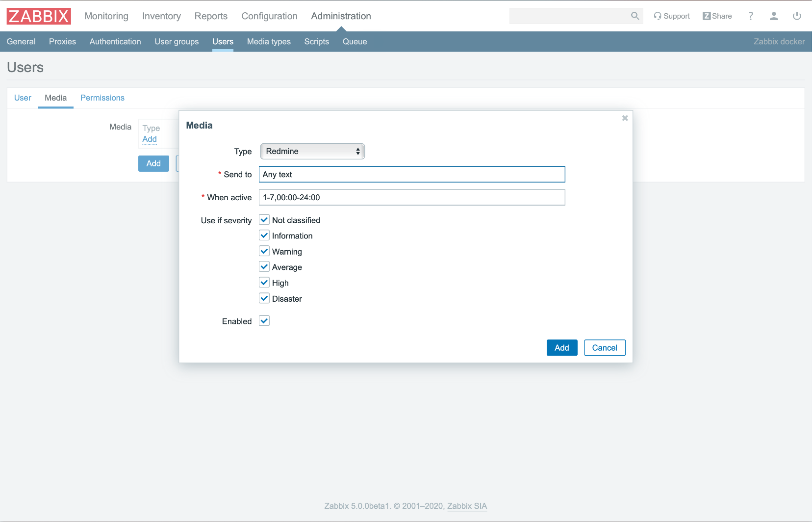Toggle the Warning severity checkbox
812x522 pixels.
pyautogui.click(x=264, y=251)
